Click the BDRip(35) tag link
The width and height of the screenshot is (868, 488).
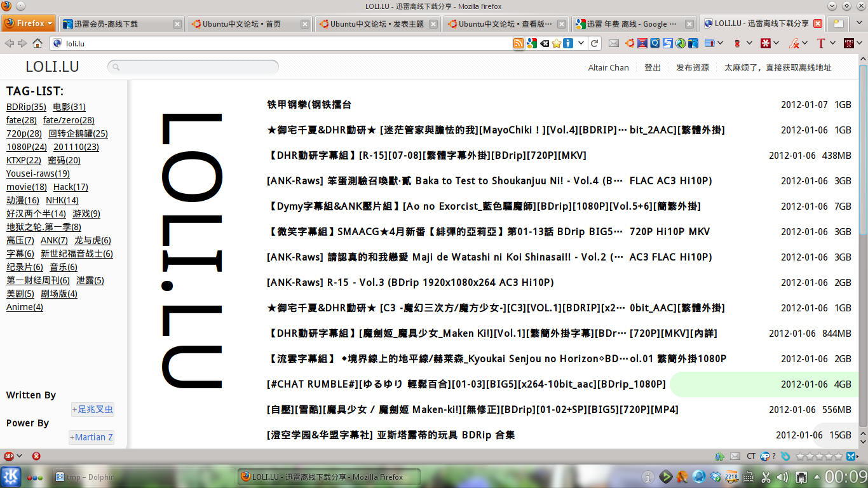click(26, 107)
